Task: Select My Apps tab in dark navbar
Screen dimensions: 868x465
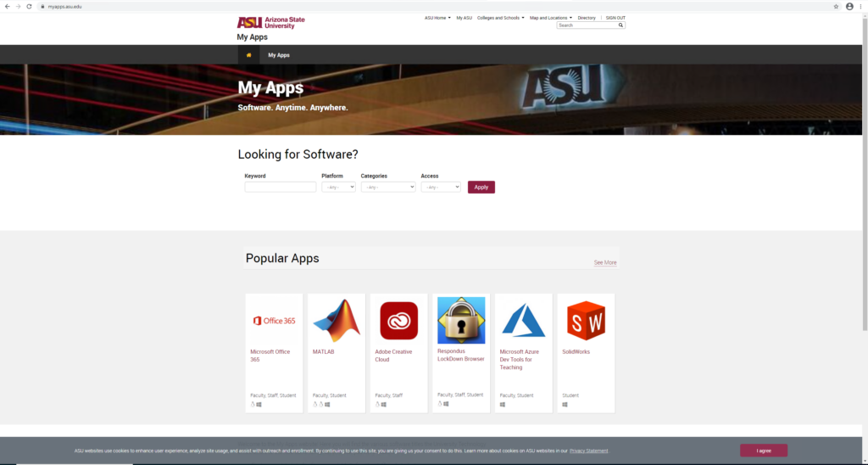Action: [x=278, y=55]
